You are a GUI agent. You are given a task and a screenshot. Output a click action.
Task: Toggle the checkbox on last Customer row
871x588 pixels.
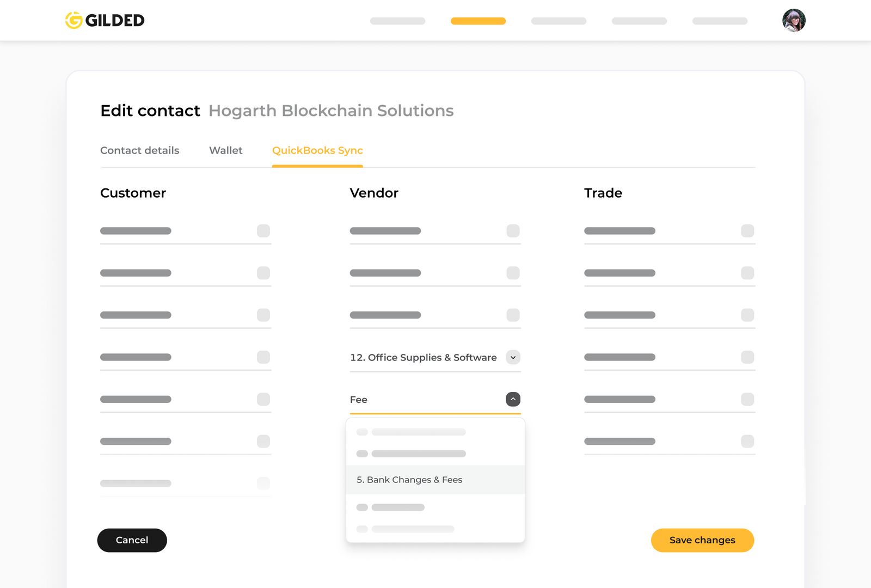point(263,483)
